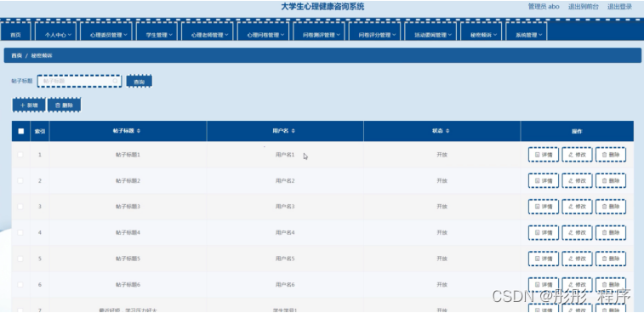Open 详情 for 帖子标题3
The image size is (644, 313).
pyautogui.click(x=543, y=207)
